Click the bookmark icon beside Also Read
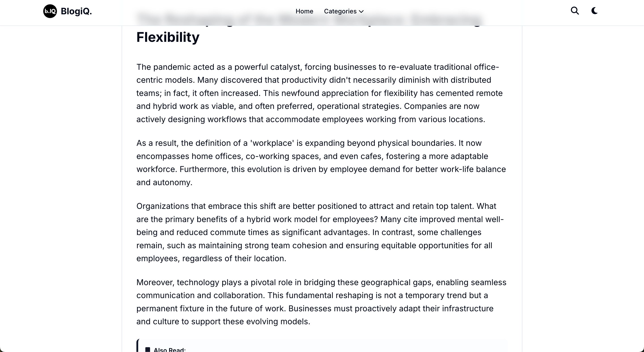The image size is (644, 352). pos(148,350)
